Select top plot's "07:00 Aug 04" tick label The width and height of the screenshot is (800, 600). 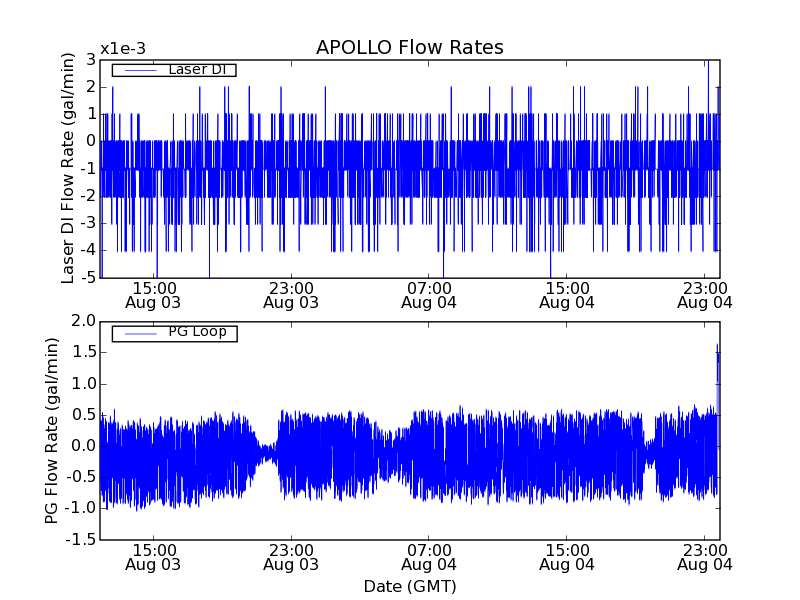tap(429, 294)
